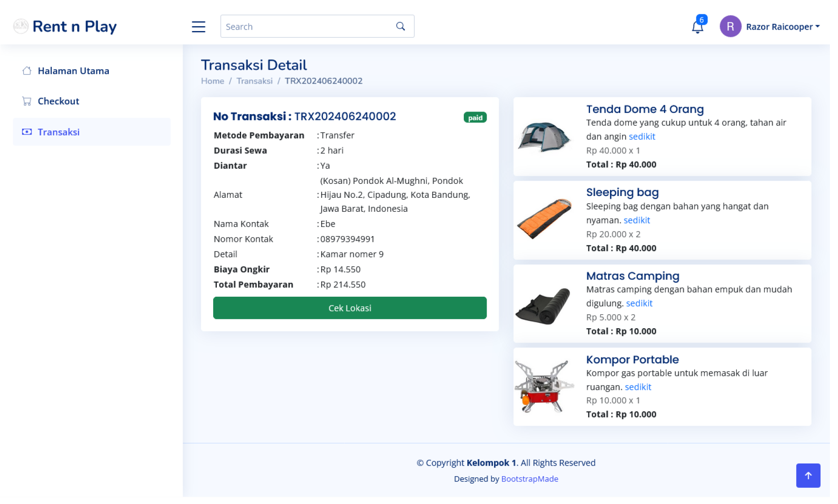The image size is (838, 504).
Task: Select the Rent n Play logo icon
Action: coord(21,26)
